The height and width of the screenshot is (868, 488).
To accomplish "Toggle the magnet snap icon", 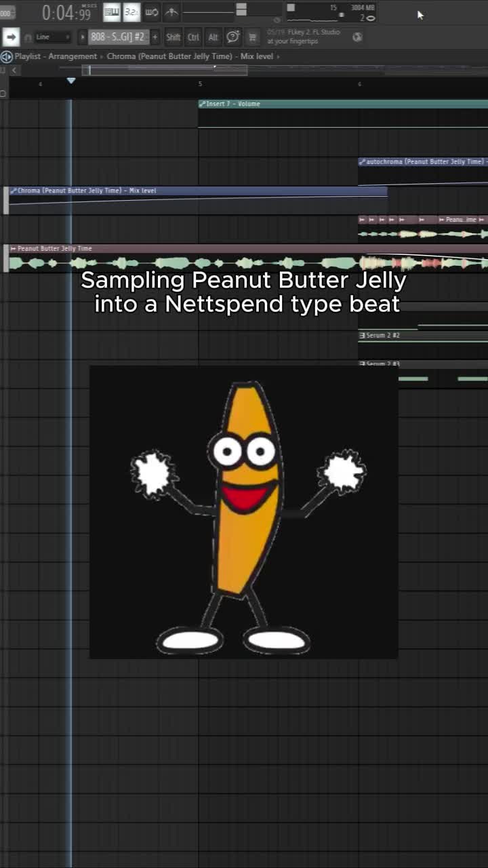I will [x=28, y=37].
